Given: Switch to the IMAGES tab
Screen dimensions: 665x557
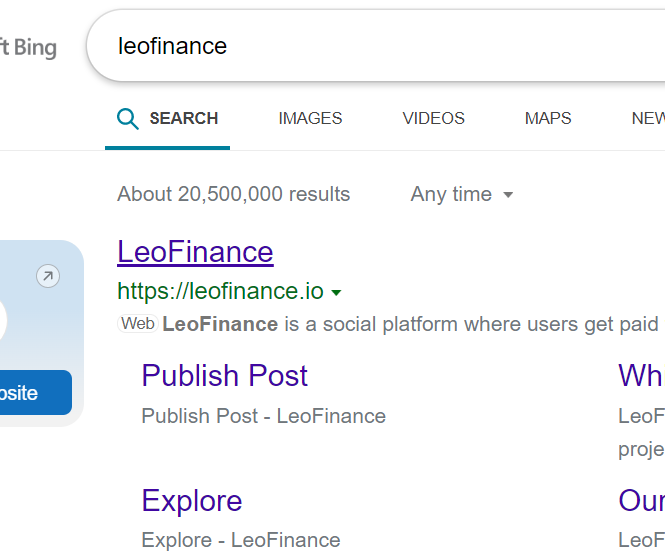Looking at the screenshot, I should click(x=310, y=118).
